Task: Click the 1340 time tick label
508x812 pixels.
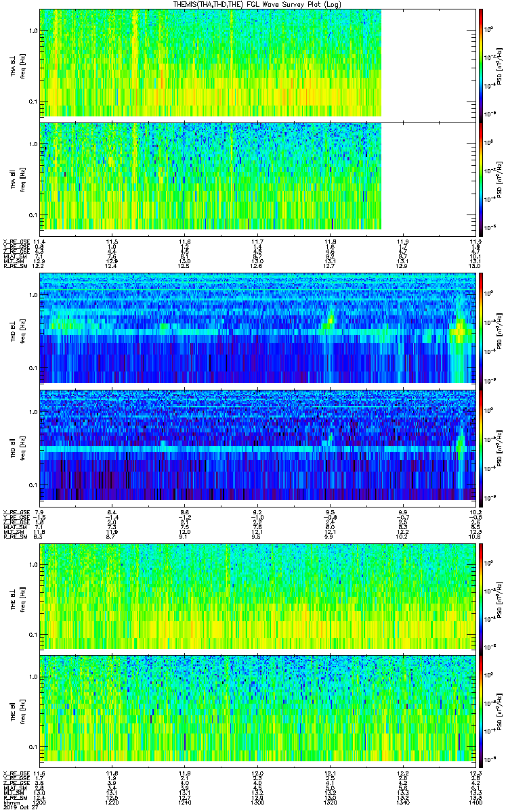Action: point(402,801)
